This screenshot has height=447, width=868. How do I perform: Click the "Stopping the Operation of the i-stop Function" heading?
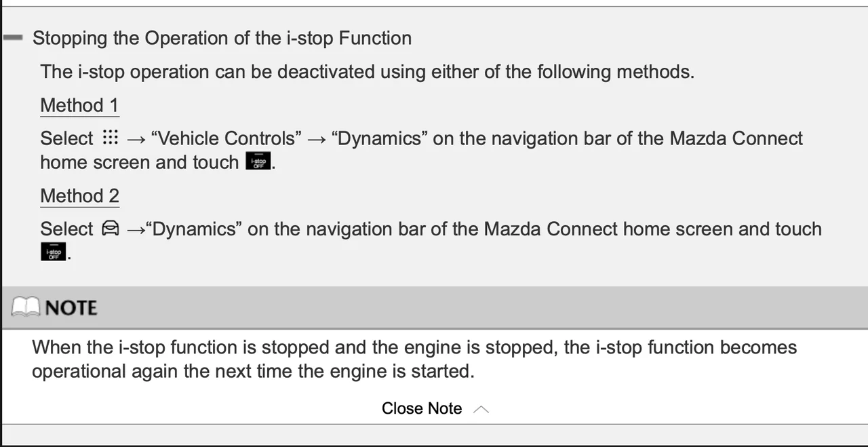click(x=222, y=38)
